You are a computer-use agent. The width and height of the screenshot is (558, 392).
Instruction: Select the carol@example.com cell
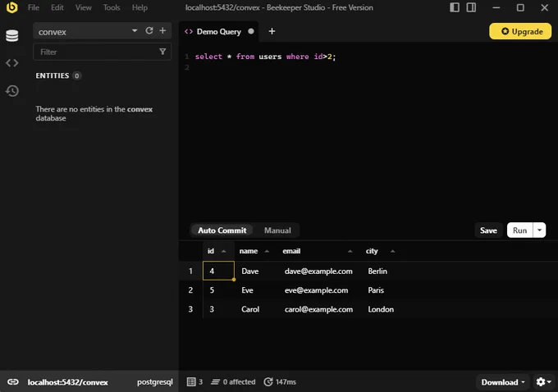point(319,309)
